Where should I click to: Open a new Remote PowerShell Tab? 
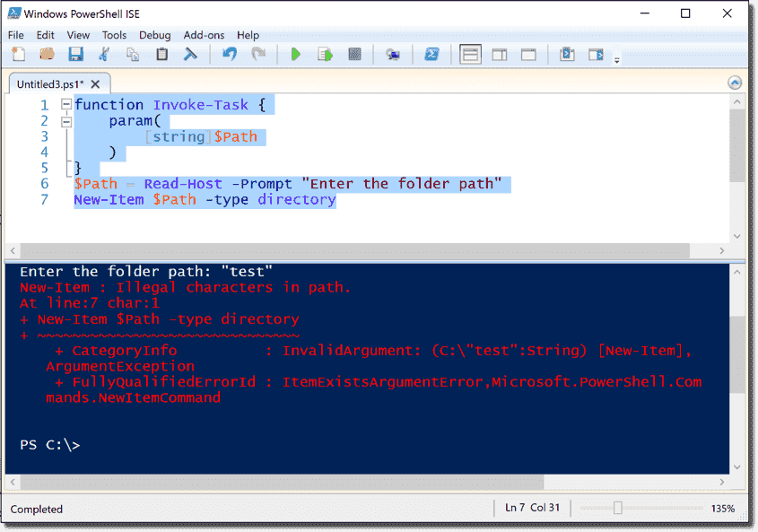(393, 54)
